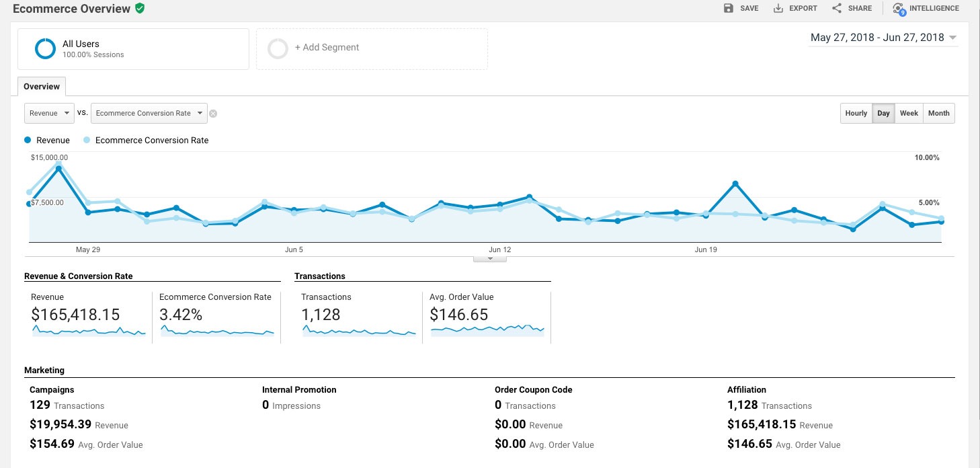Image resolution: width=980 pixels, height=468 pixels.
Task: Switch chart granularity to Month
Action: tap(938, 113)
